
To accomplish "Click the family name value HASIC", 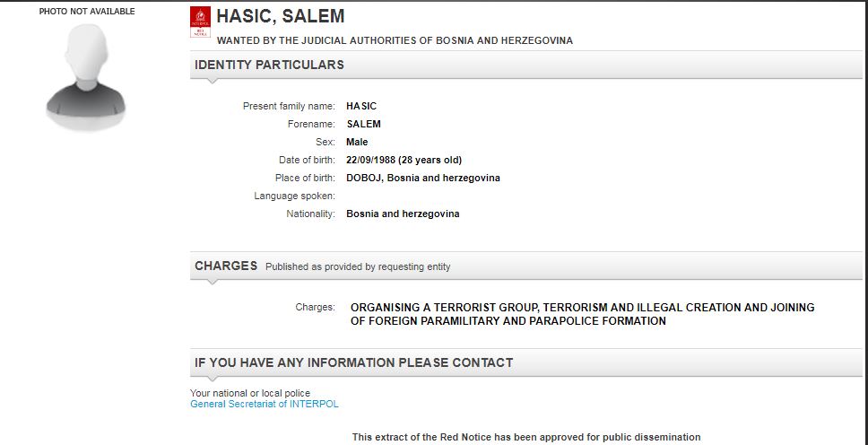I will 361,106.
